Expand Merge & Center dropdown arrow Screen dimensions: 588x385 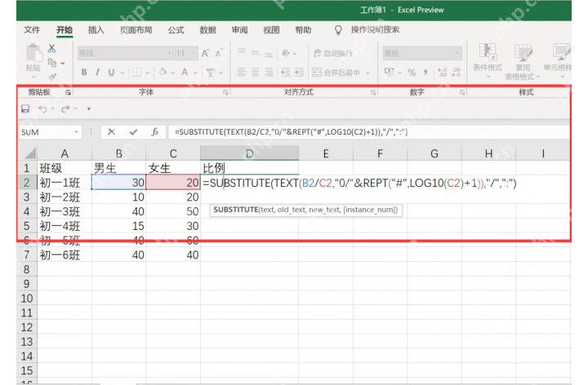pyautogui.click(x=367, y=73)
